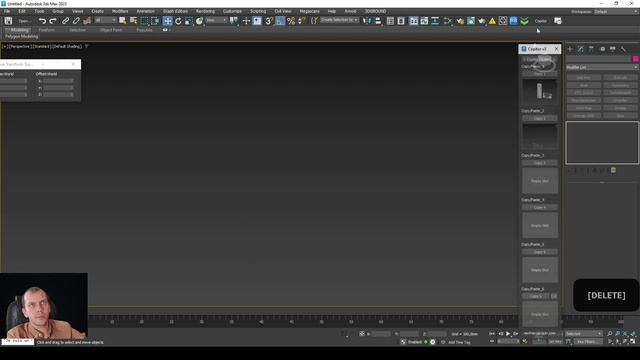Toggle the Ribbon display icon

click(413, 21)
